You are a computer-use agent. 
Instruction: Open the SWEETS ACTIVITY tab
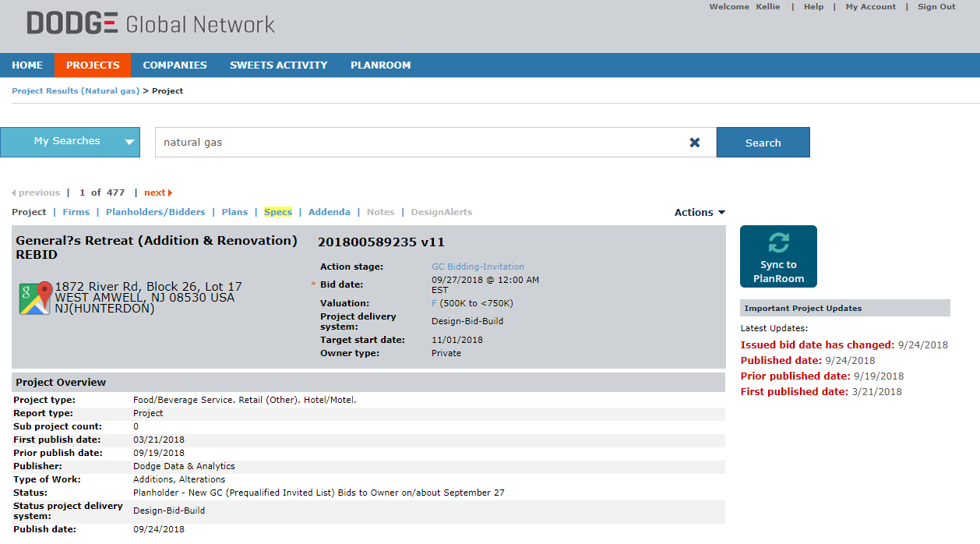coord(278,65)
